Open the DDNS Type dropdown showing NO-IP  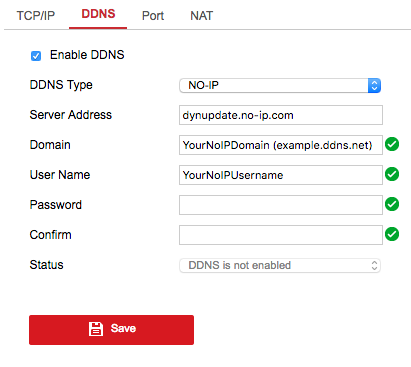click(280, 85)
